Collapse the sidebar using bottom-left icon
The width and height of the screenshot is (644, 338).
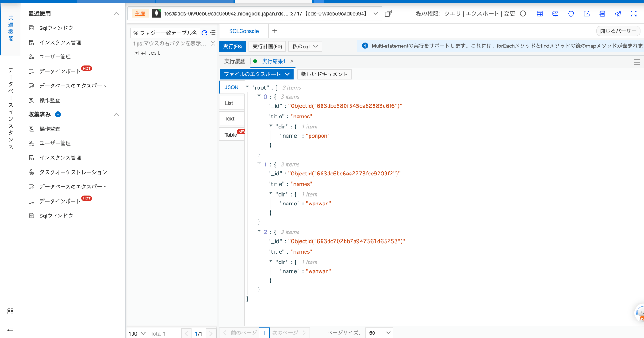[11, 330]
